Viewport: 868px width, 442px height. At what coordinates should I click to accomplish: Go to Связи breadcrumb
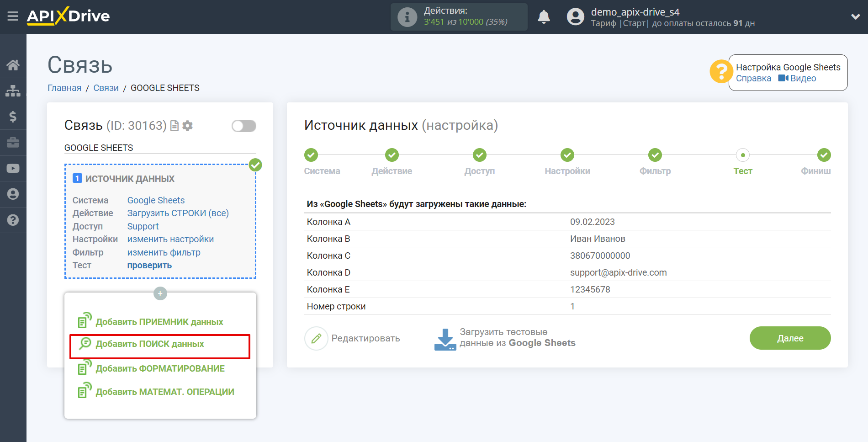[106, 88]
